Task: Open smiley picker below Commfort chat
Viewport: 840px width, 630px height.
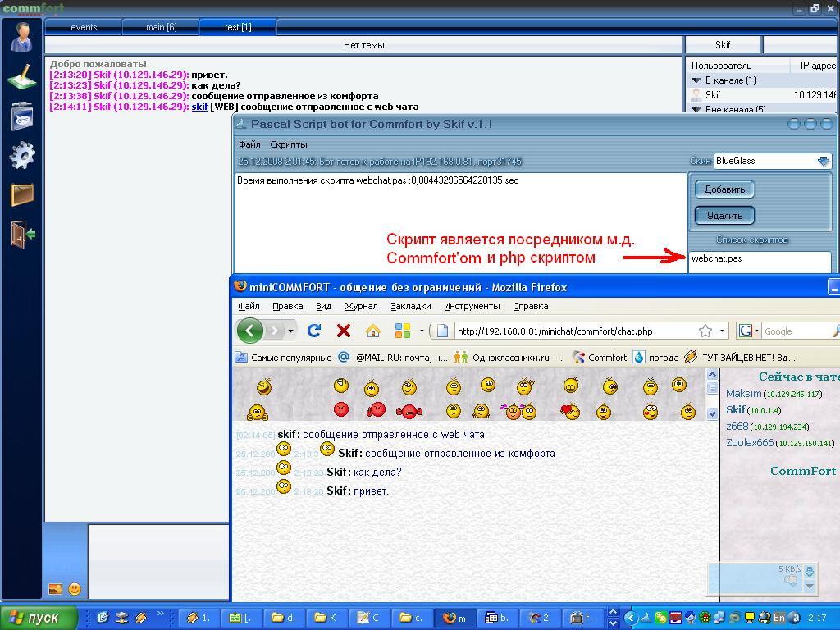Action: [75, 588]
